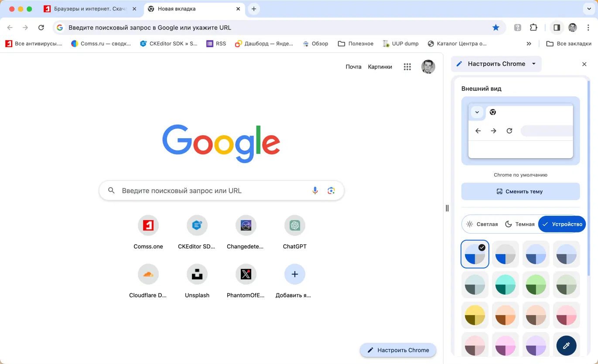Open the Comss.ru — сводк... bookmark
Viewport: 598px width, 364px height.
tap(101, 44)
